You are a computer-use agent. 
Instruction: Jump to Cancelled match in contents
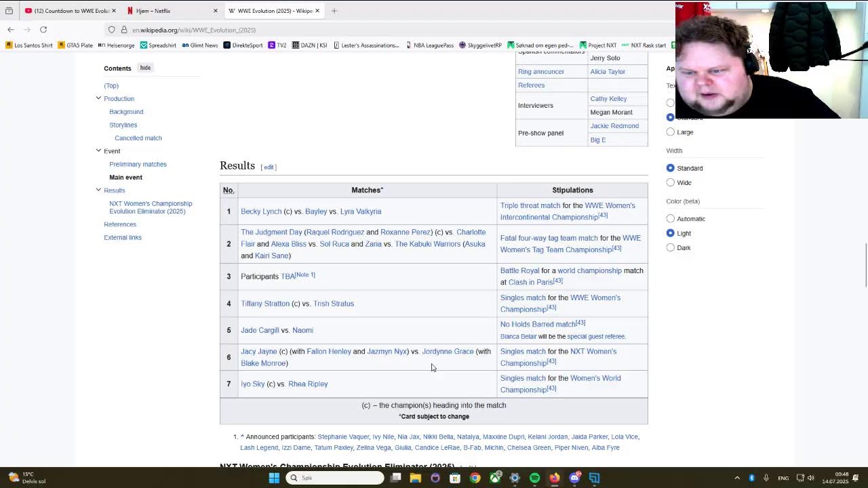pyautogui.click(x=138, y=138)
